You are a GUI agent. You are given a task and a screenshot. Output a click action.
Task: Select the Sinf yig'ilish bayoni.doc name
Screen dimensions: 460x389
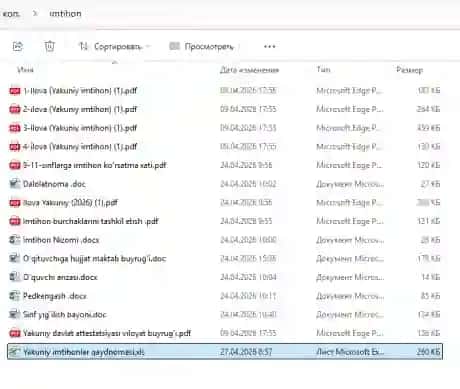pos(65,315)
